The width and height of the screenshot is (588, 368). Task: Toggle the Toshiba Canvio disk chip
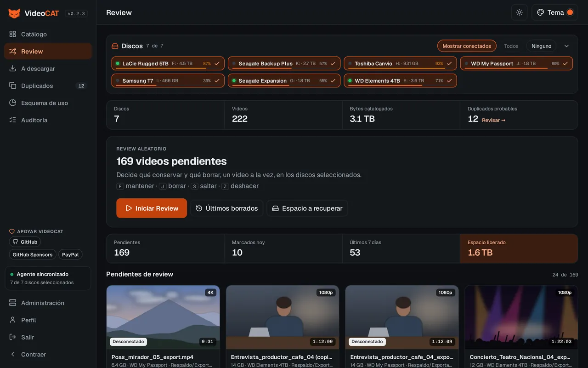pyautogui.click(x=400, y=63)
